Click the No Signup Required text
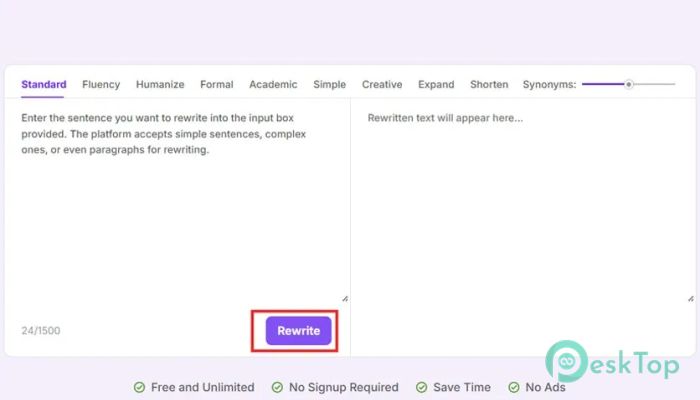700x400 pixels. (x=344, y=387)
